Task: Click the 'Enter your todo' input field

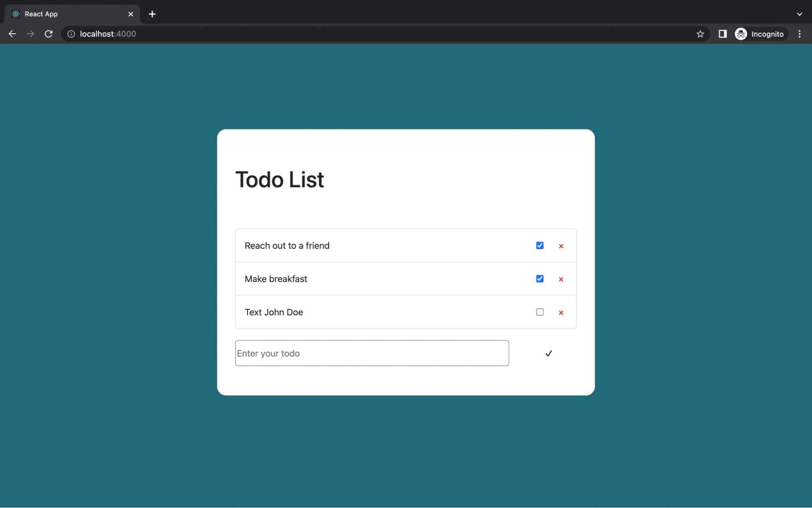Action: 372,353
